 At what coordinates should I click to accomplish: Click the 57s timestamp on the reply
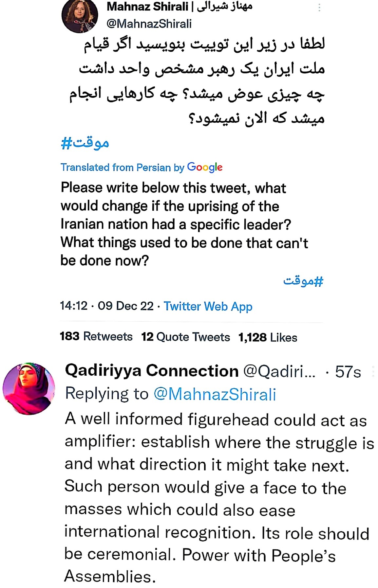pos(348,372)
